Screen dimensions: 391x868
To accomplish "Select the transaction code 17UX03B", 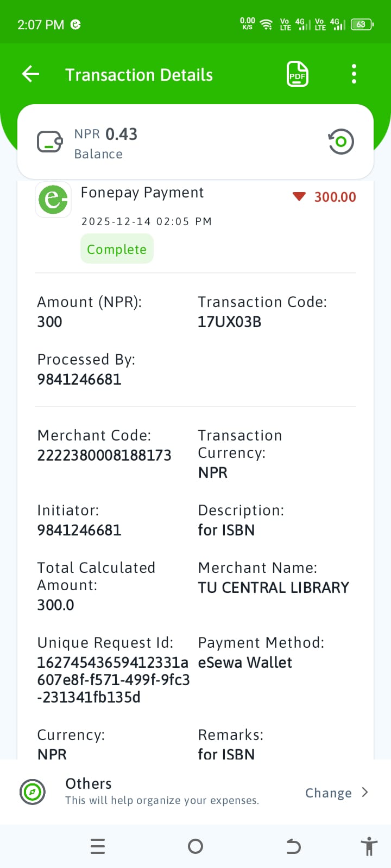I will 229,322.
